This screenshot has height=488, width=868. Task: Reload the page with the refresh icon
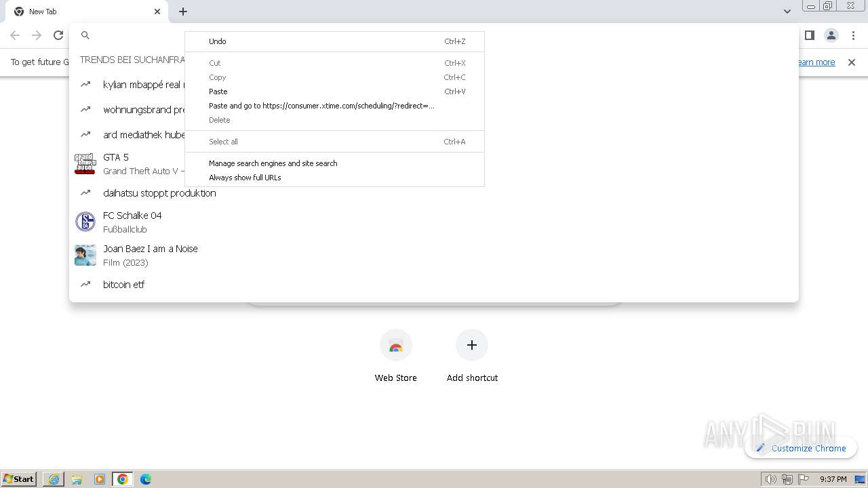coord(58,35)
